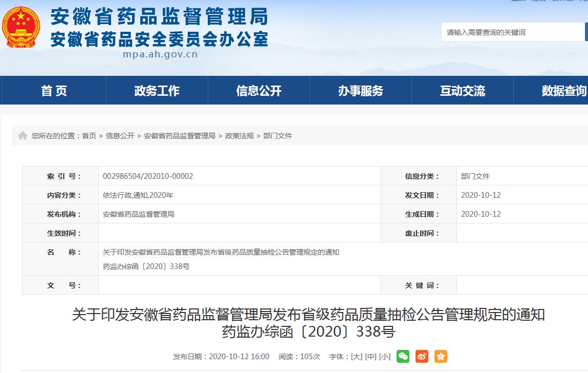Open the 办事服务 menu
The height and width of the screenshot is (373, 588).
pos(360,91)
